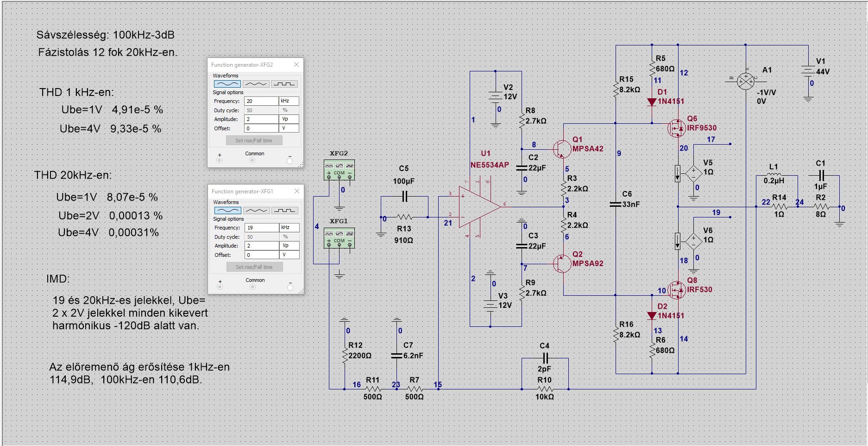Click Set rise/Fall time in XFG1 dialog
The width and height of the screenshot is (868, 446).
click(x=254, y=267)
